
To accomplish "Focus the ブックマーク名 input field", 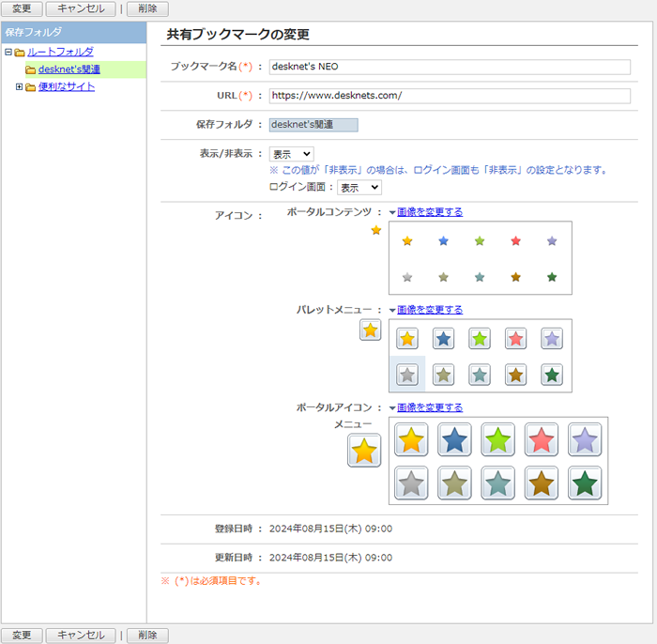I will coord(450,67).
